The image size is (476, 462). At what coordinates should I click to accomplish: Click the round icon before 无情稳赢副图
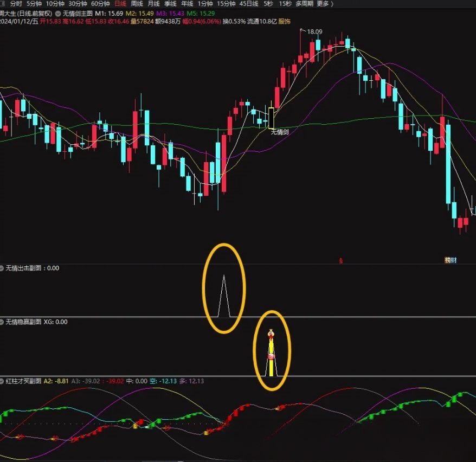2,322
